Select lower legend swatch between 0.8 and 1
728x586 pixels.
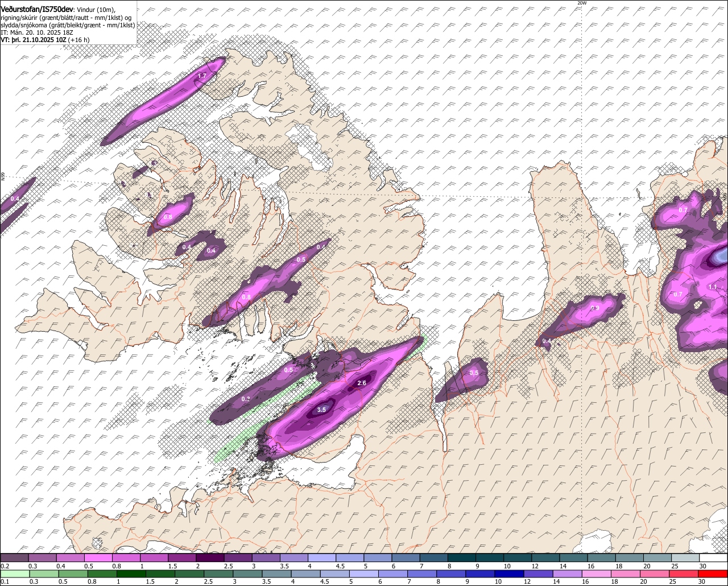102,574
